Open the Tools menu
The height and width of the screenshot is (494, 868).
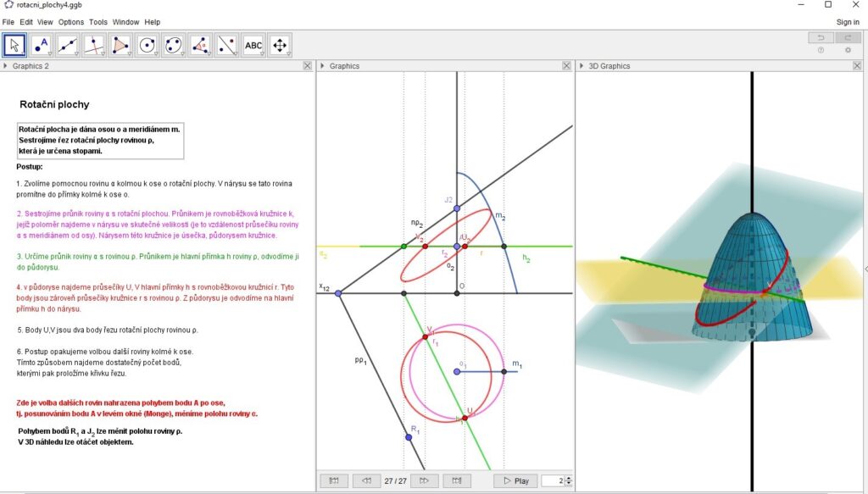pyautogui.click(x=99, y=22)
